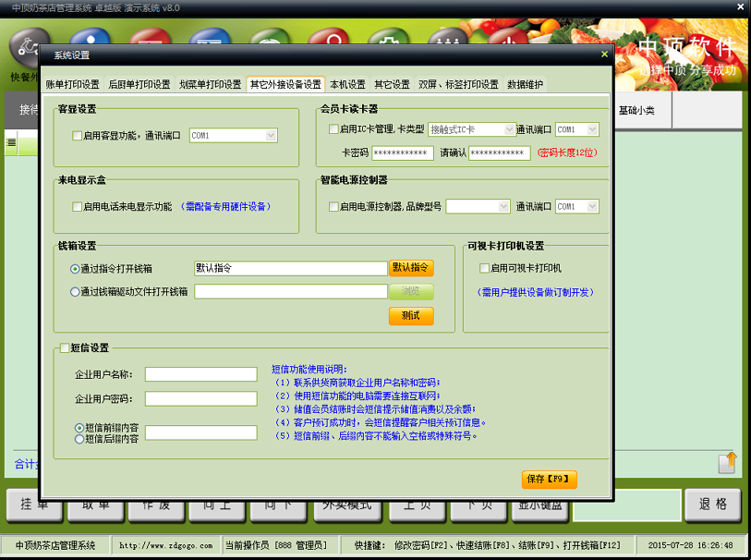The image size is (751, 560).
Task: Click blue note 需配备专用硬件设备
Action: (x=225, y=206)
